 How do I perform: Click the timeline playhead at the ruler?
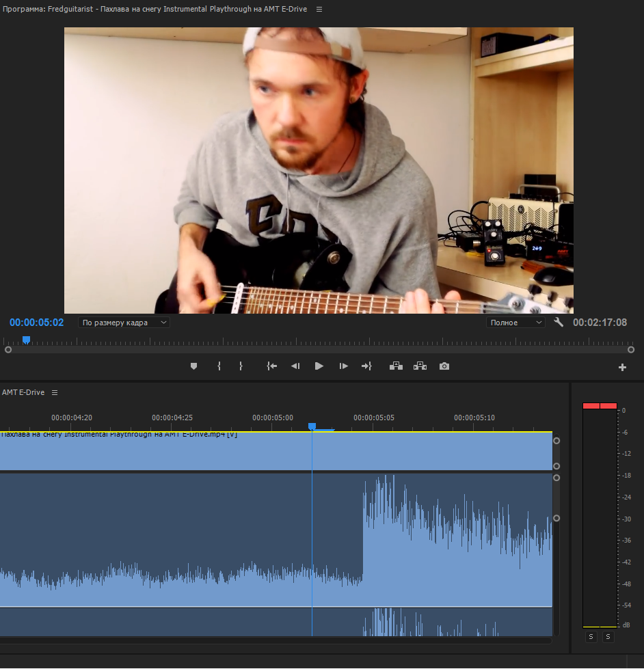tap(312, 426)
